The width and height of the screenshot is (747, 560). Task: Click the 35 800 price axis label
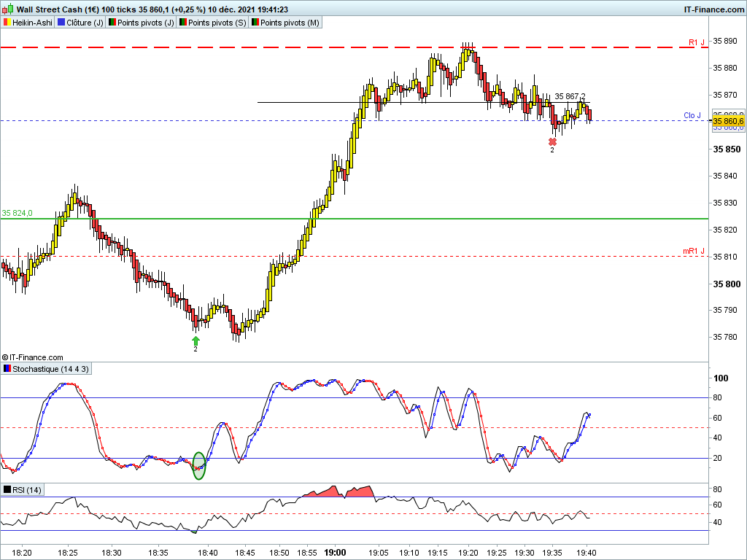pyautogui.click(x=727, y=284)
